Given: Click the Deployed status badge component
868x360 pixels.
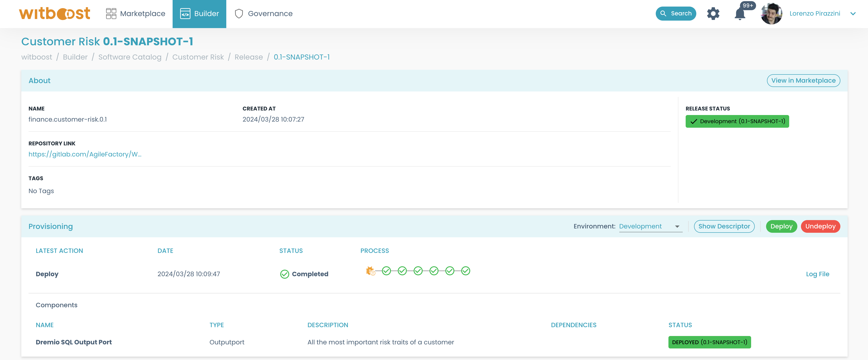Looking at the screenshot, I should tap(710, 341).
